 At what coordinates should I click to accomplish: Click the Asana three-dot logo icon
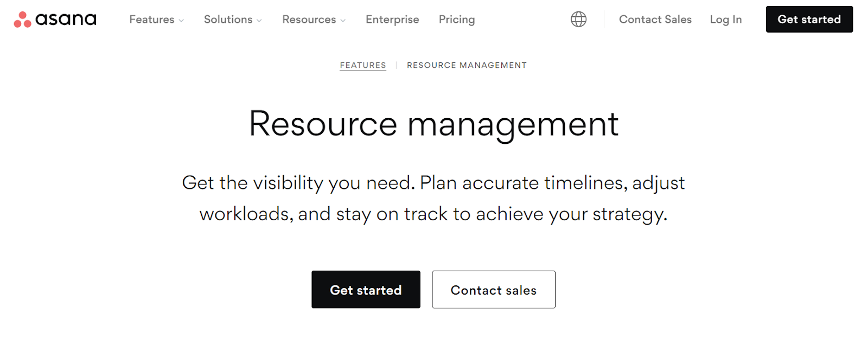(22, 20)
